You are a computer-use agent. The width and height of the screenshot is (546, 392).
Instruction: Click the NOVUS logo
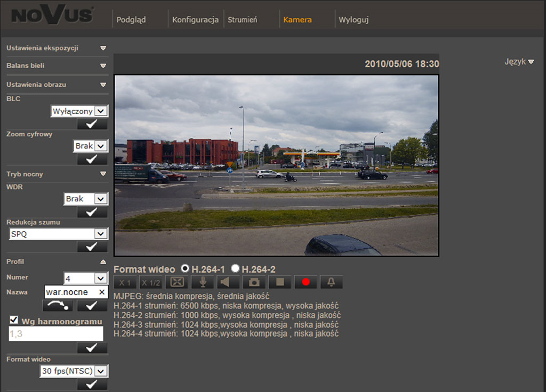click(x=53, y=15)
